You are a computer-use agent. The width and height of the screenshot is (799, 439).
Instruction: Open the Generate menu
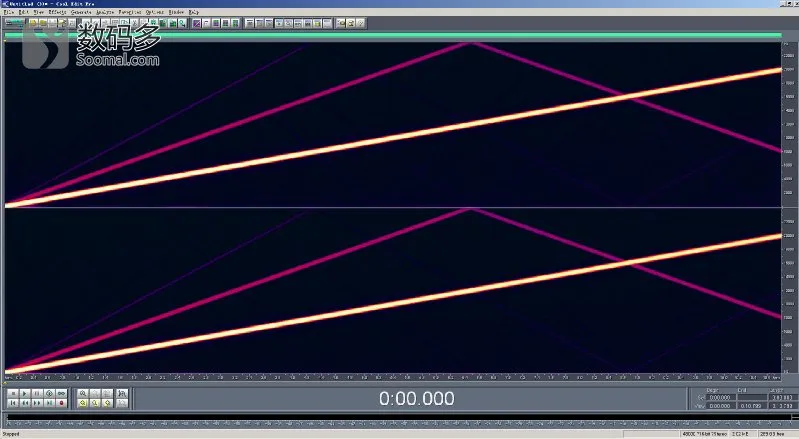coord(81,12)
